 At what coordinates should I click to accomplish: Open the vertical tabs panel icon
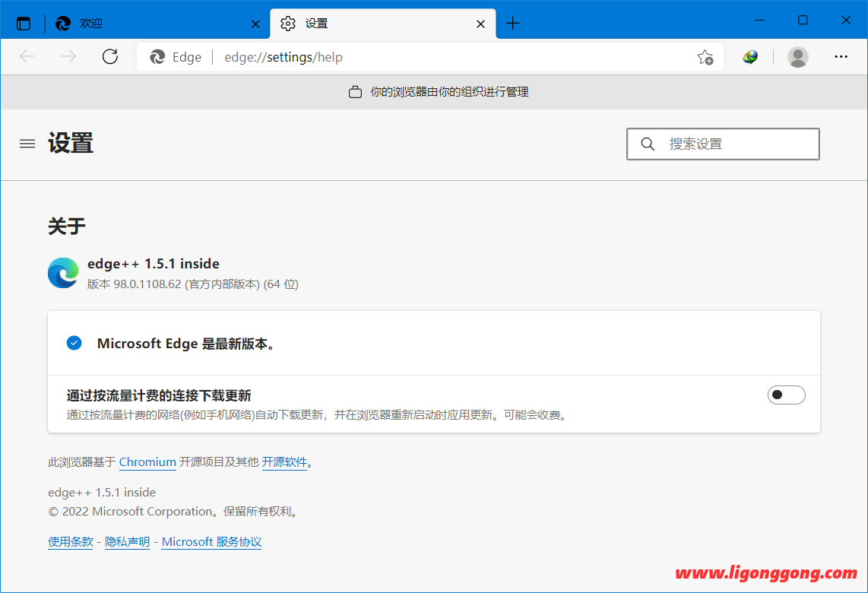(24, 24)
